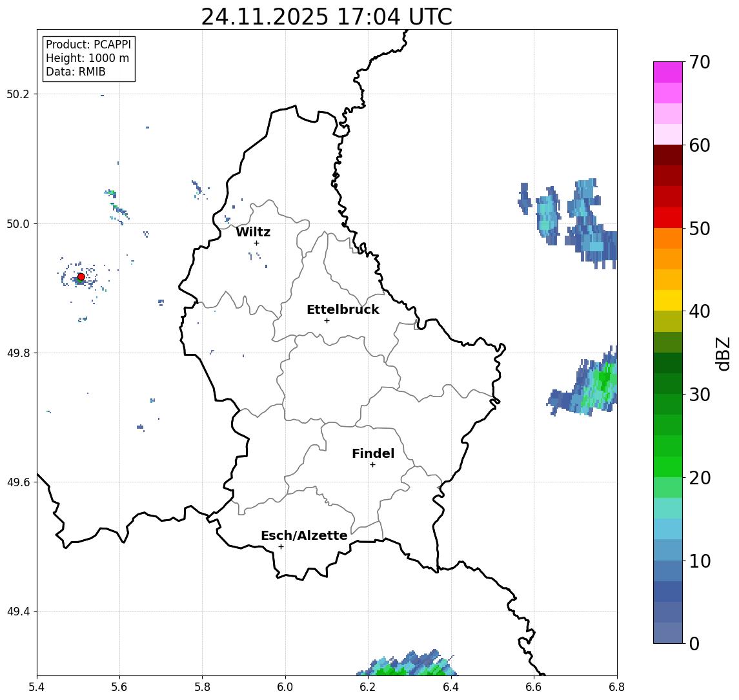Viewport: 739px width, 700px height.
Task: Click the 6.0 longitude tick label
Action: [285, 687]
